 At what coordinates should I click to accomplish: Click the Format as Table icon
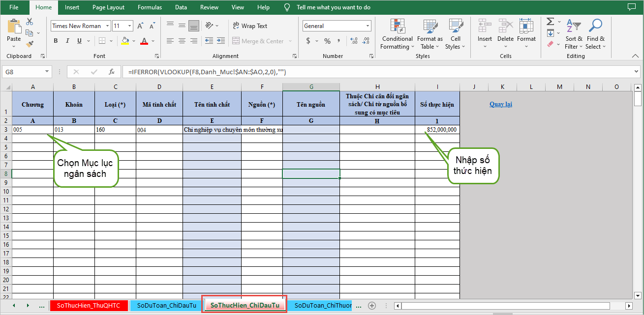pyautogui.click(x=430, y=27)
